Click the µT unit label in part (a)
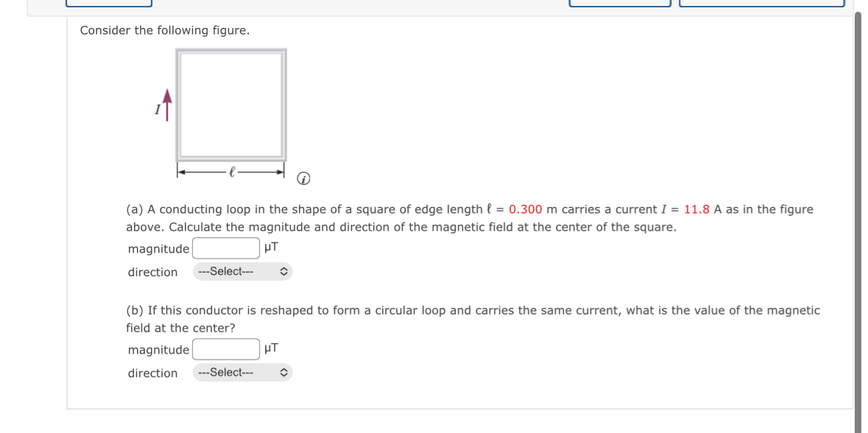The image size is (868, 433). [x=270, y=248]
